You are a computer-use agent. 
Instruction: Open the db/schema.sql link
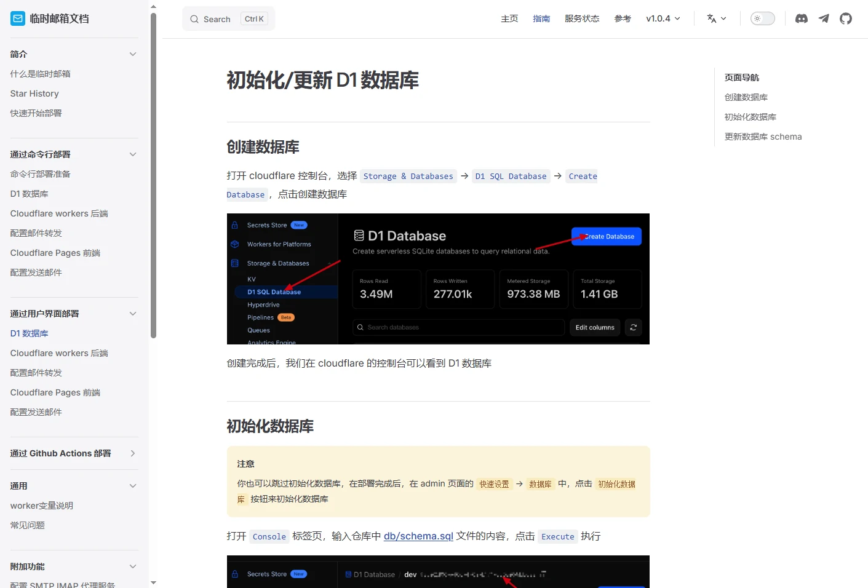418,536
